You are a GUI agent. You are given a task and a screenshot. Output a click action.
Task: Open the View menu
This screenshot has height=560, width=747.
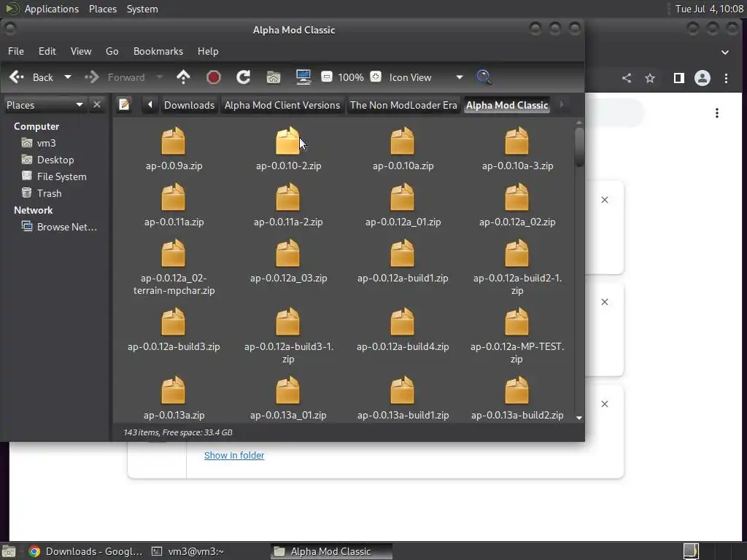81,51
